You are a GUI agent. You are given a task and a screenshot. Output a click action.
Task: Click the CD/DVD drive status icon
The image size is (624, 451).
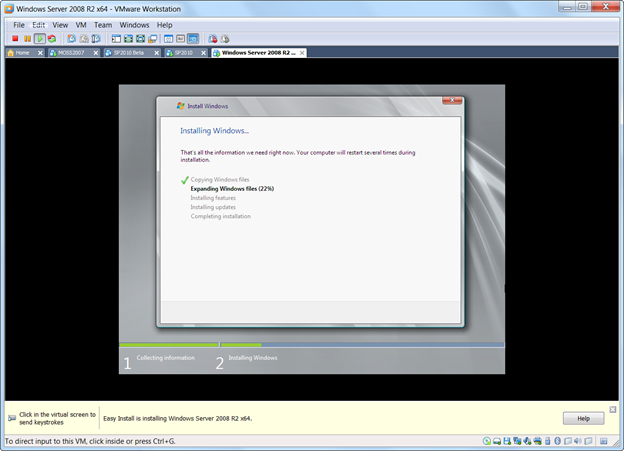click(487, 441)
